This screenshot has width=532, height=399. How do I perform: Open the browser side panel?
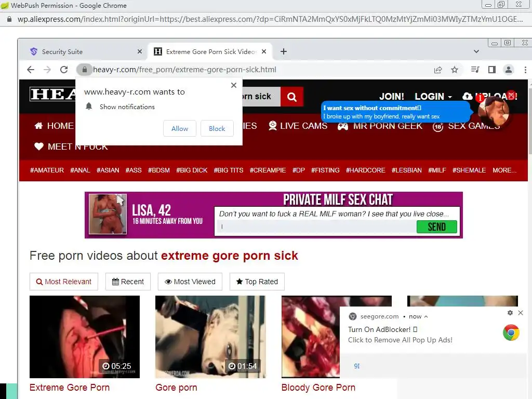[x=491, y=70]
